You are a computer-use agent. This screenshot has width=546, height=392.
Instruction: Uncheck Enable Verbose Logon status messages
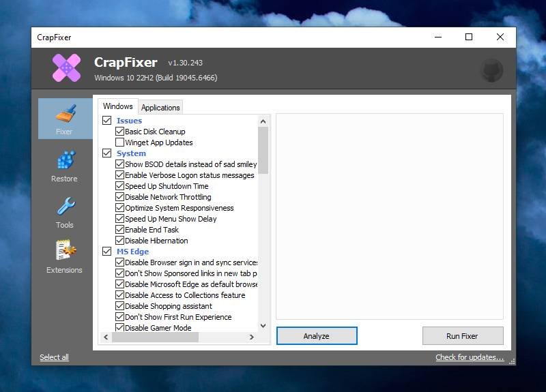coord(120,175)
